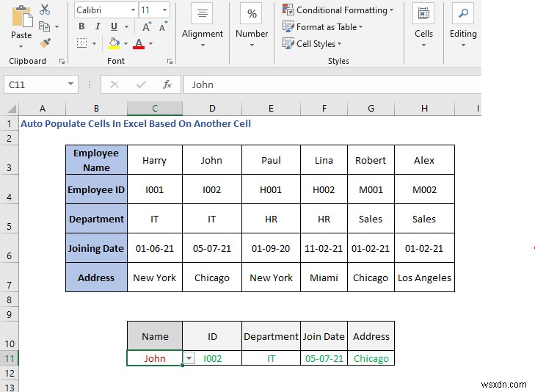Select the Format Painter brush
Screen dimensions: 535x392
click(45, 43)
